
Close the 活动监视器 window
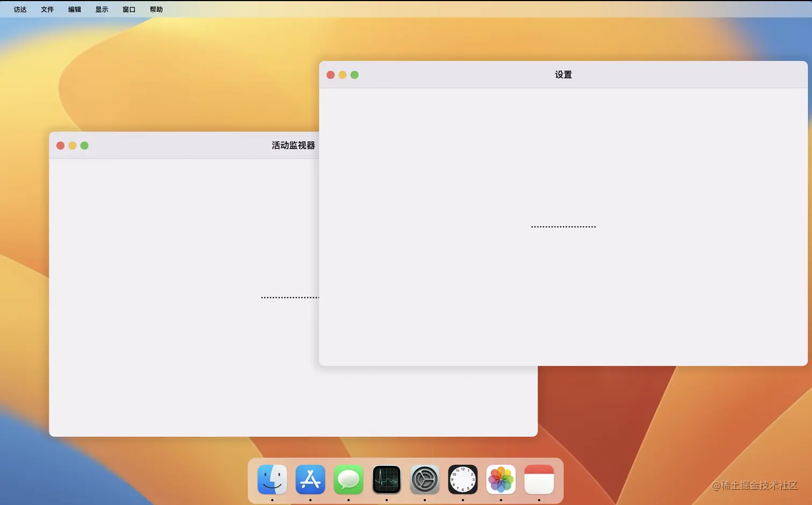coord(61,145)
